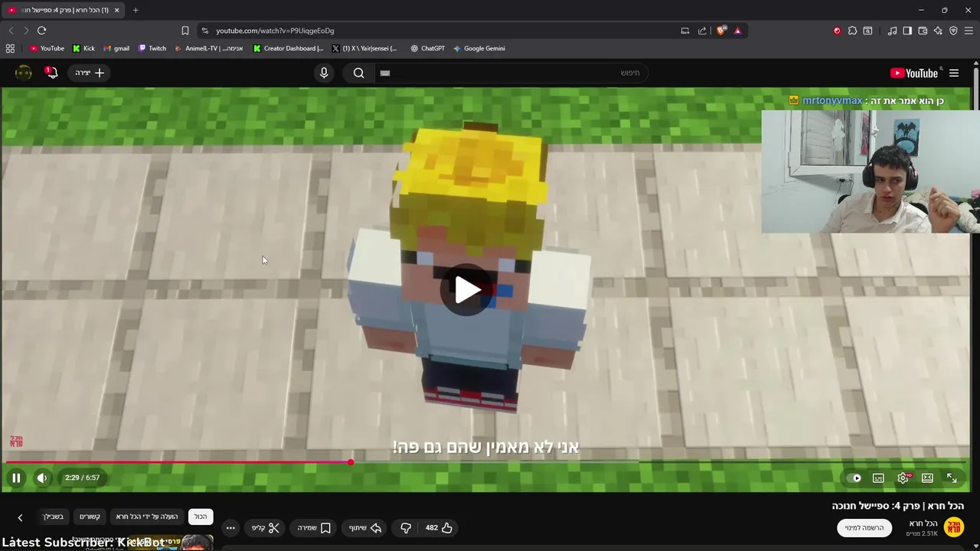Pause the video with the pause button

tap(15, 478)
